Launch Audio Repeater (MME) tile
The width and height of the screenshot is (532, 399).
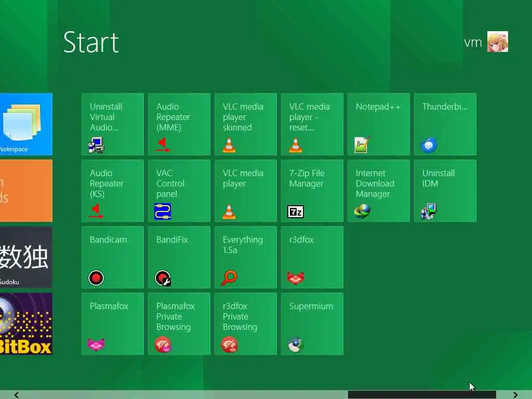pos(179,124)
